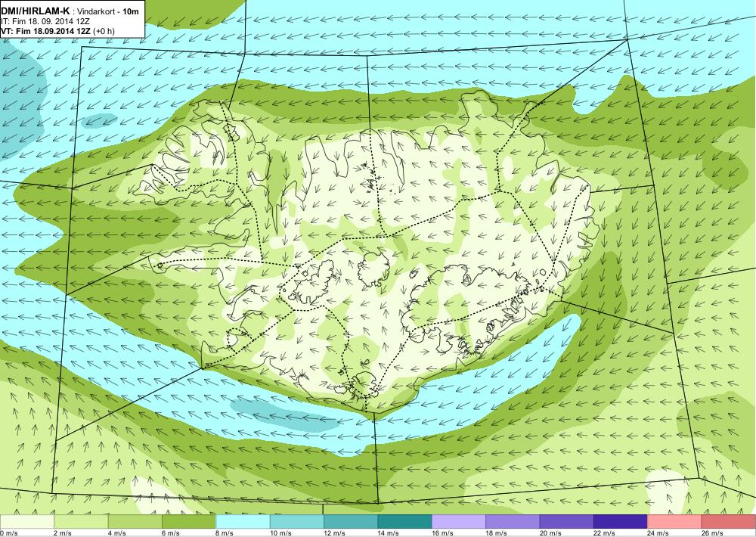Click the teal 12–14 m/s legend swatch
Viewport: 756px width, 537px height.
(351, 522)
